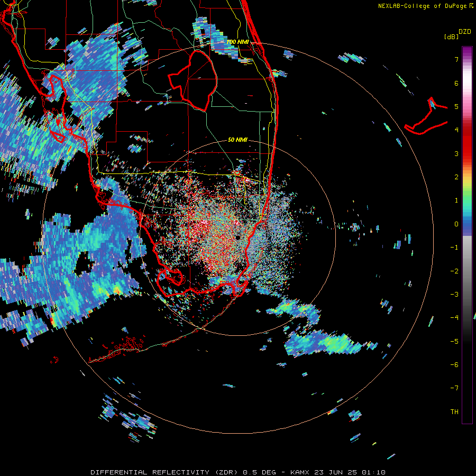Click the 50 NMI range ring label

click(237, 140)
